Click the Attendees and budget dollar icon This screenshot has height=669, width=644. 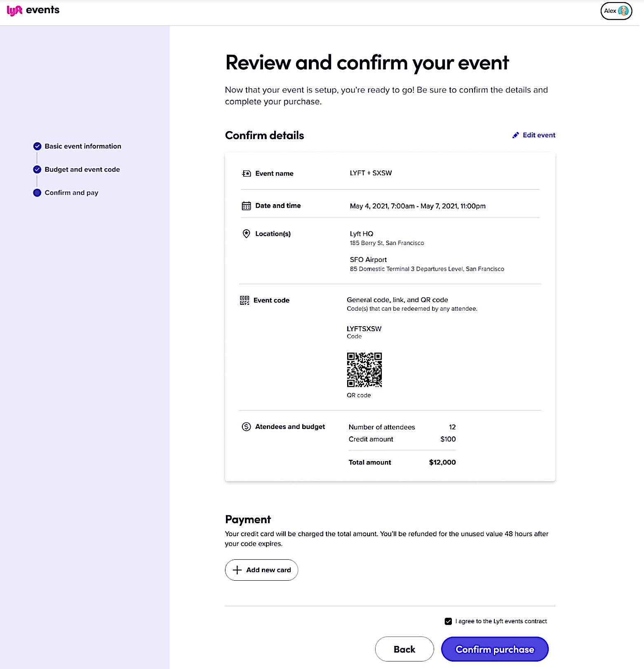246,427
